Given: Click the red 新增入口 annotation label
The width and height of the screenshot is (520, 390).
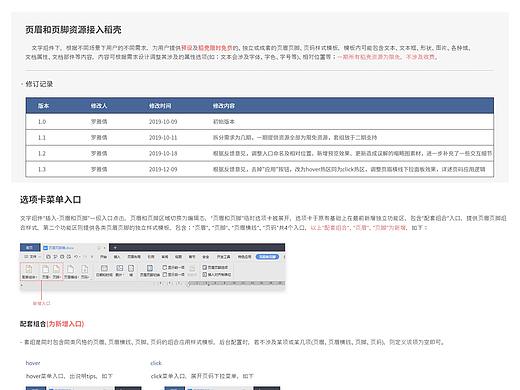Looking at the screenshot, I should 41,303.
